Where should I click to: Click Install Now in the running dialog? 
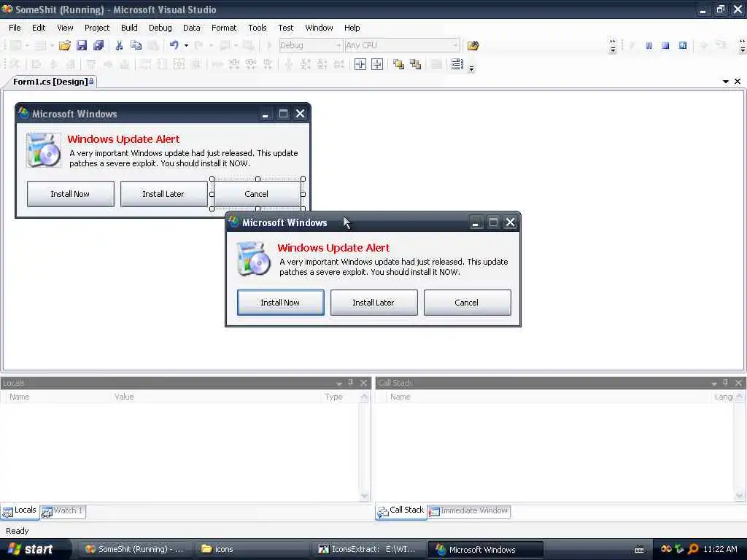tap(280, 303)
